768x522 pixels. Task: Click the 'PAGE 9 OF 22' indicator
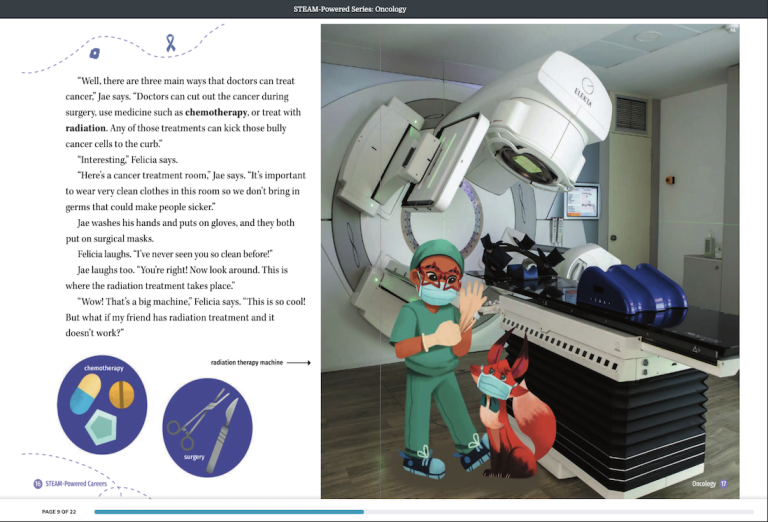point(59,512)
